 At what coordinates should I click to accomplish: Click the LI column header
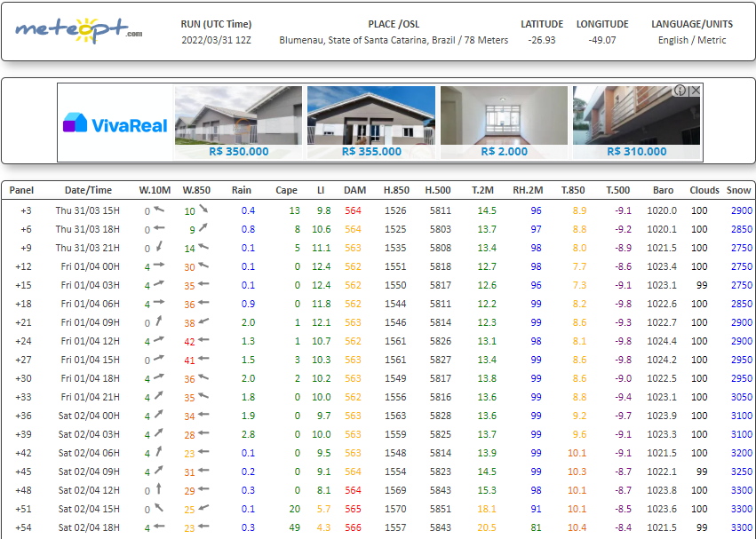coord(321,190)
